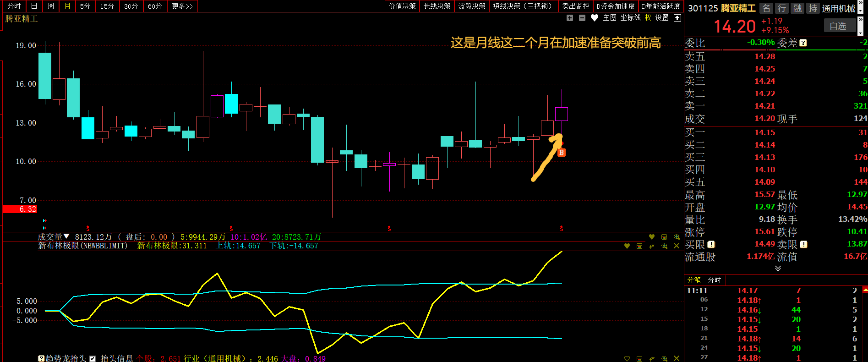Screen dimensions: 868x362
Task: Click the 通用机械 industry link
Action: point(838,8)
